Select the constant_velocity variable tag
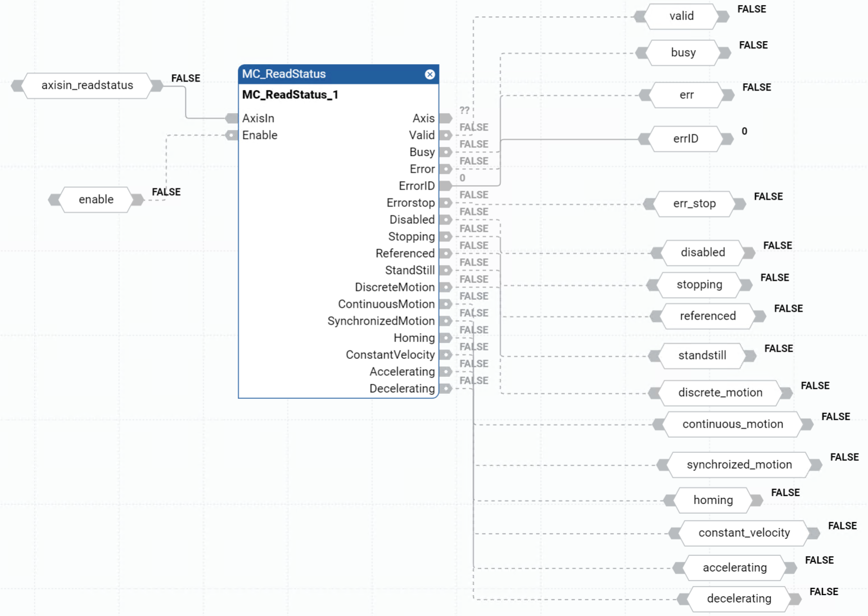This screenshot has height=616, width=868. 744,533
